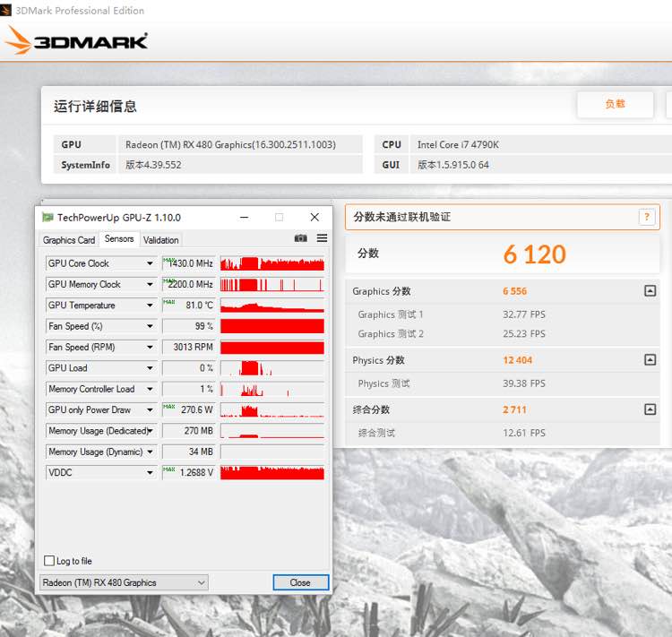Click the VDDC 1.2688 V value
The height and width of the screenshot is (637, 672).
click(188, 472)
